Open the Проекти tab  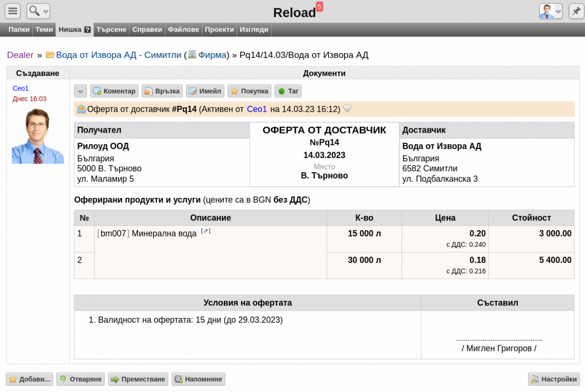(x=219, y=29)
